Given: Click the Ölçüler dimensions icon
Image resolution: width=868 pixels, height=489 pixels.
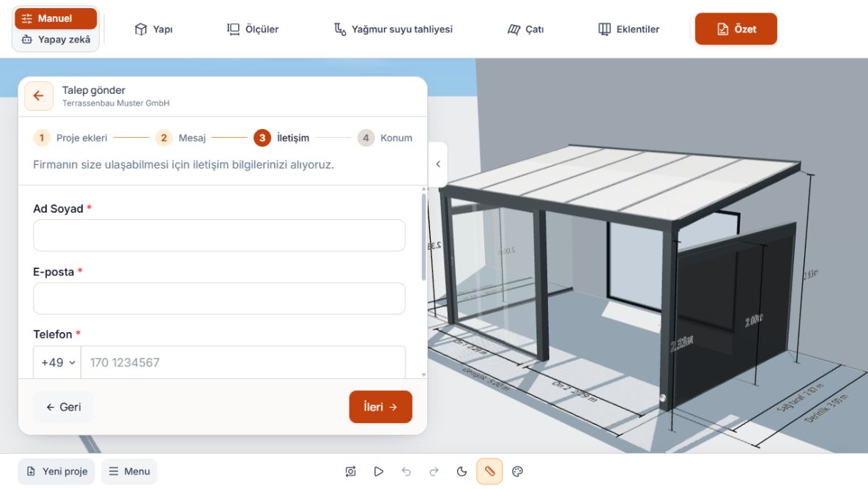Looking at the screenshot, I should click(233, 29).
